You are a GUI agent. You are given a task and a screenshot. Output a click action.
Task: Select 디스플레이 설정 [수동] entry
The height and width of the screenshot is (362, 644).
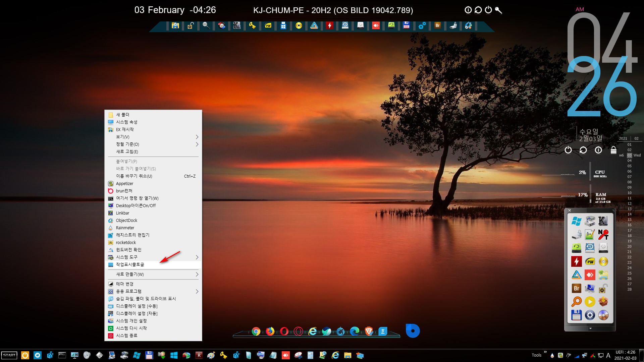[153, 306]
